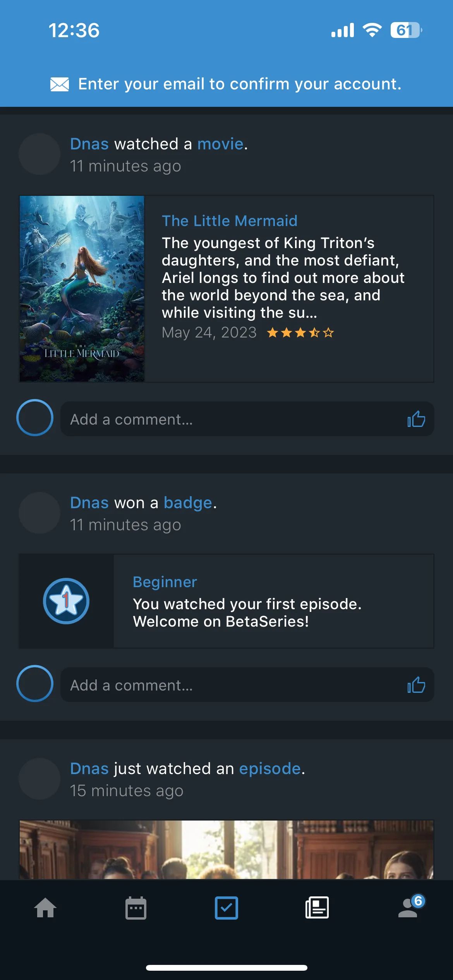Screen dimensions: 453x980
Task: Open the 'movie' link in first post
Action: click(220, 144)
